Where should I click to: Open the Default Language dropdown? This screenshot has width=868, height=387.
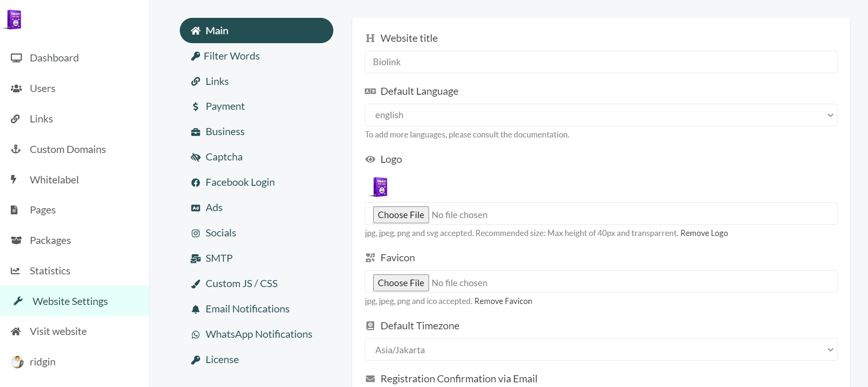[600, 115]
